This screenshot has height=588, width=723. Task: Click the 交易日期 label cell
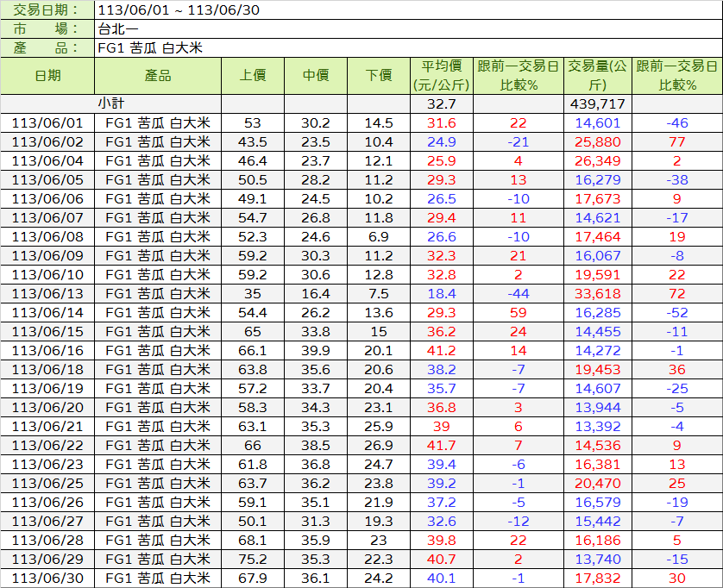tap(47, 10)
